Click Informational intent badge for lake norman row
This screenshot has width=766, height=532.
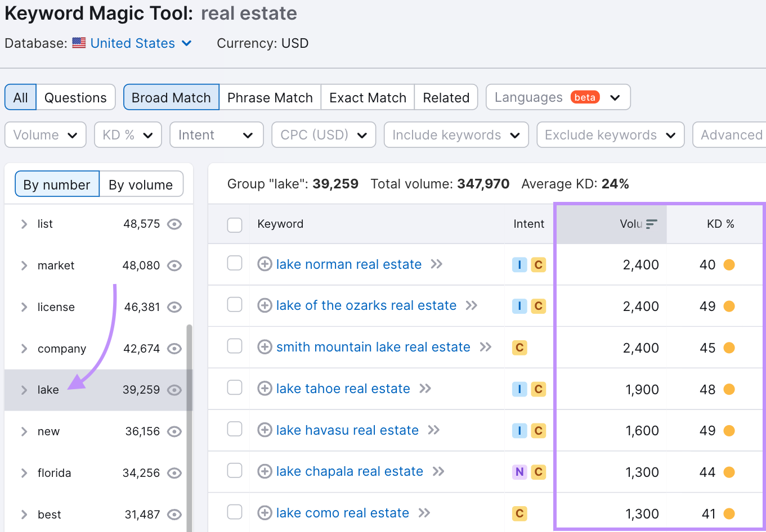519,265
